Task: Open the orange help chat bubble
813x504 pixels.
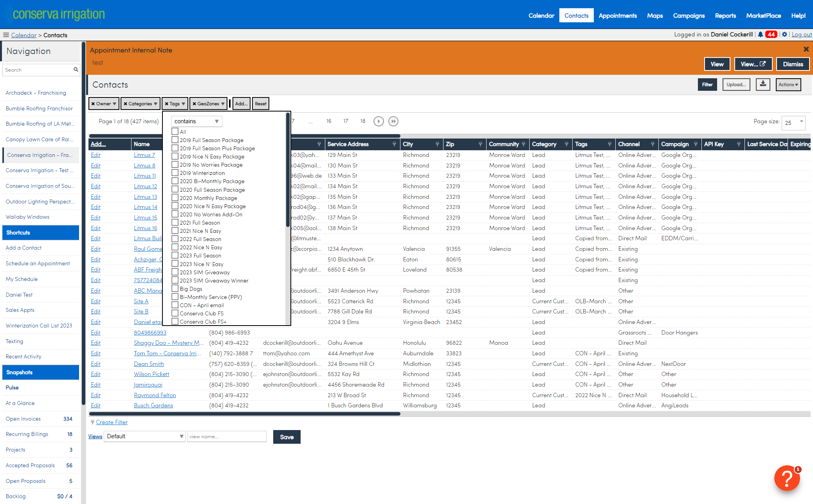Action: coord(787,478)
